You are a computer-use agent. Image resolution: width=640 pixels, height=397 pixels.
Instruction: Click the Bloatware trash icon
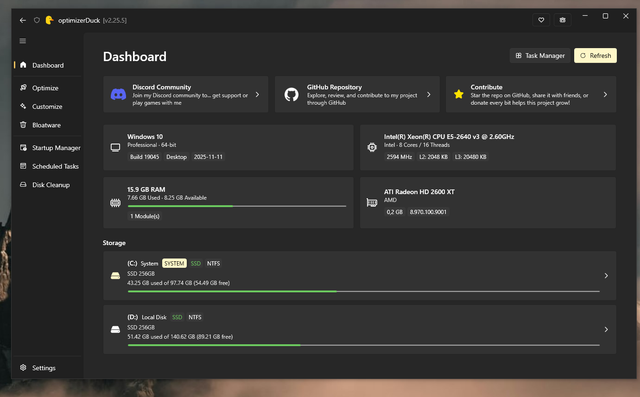(23, 125)
